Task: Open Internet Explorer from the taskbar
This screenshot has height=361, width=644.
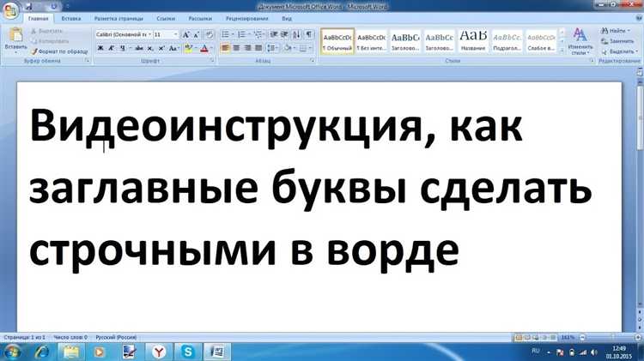Action: click(x=41, y=352)
